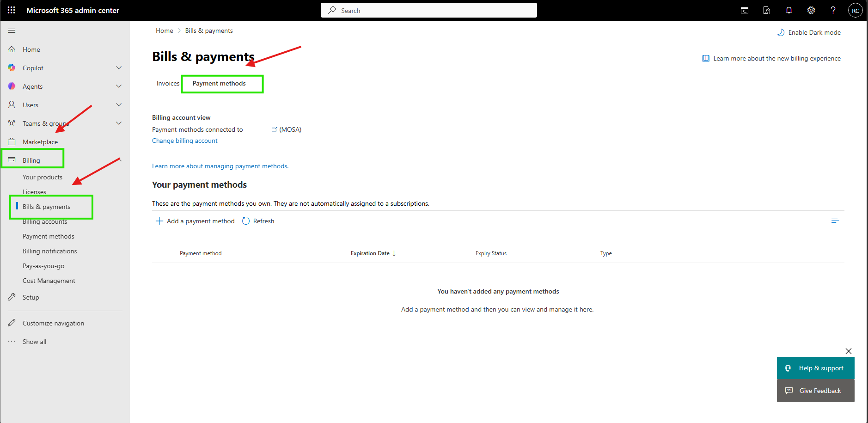
Task: Open Billing notifications in sidebar
Action: 50,251
